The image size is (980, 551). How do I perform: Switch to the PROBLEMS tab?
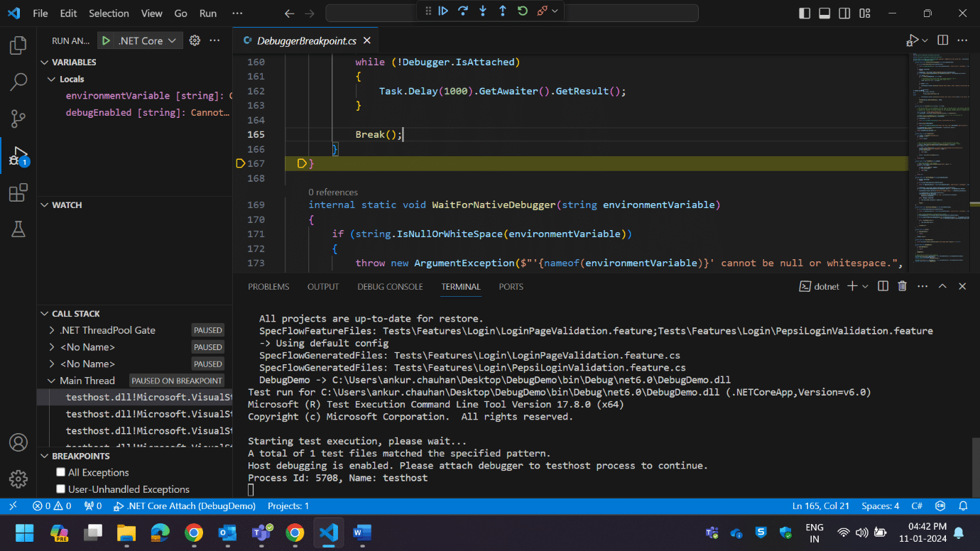[268, 287]
